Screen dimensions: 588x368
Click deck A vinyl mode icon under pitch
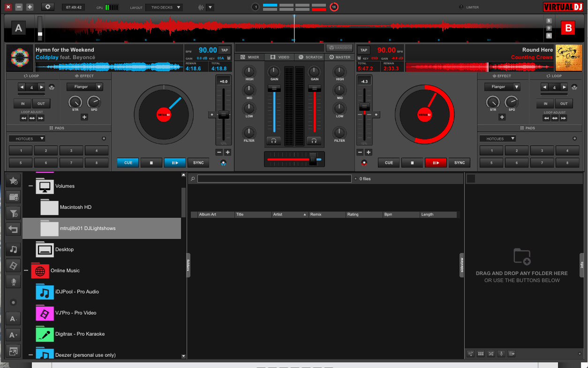[224, 163]
